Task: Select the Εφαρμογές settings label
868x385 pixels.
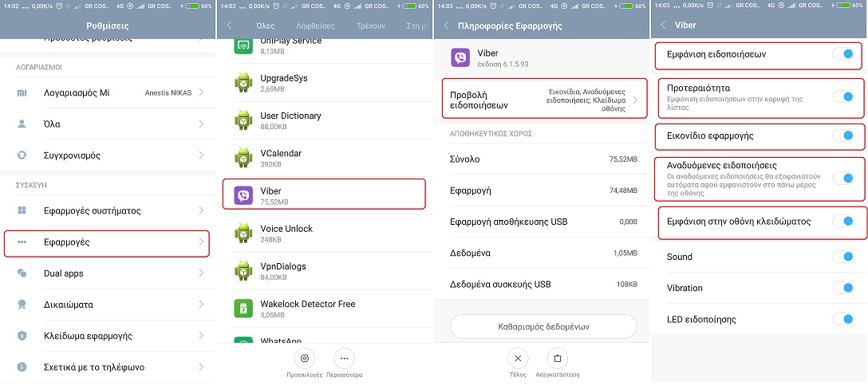Action: click(x=67, y=242)
